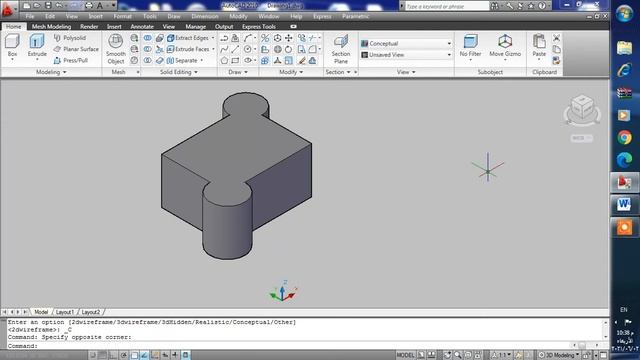Click the Plot printer icon in quick access toolbar

pos(89,6)
